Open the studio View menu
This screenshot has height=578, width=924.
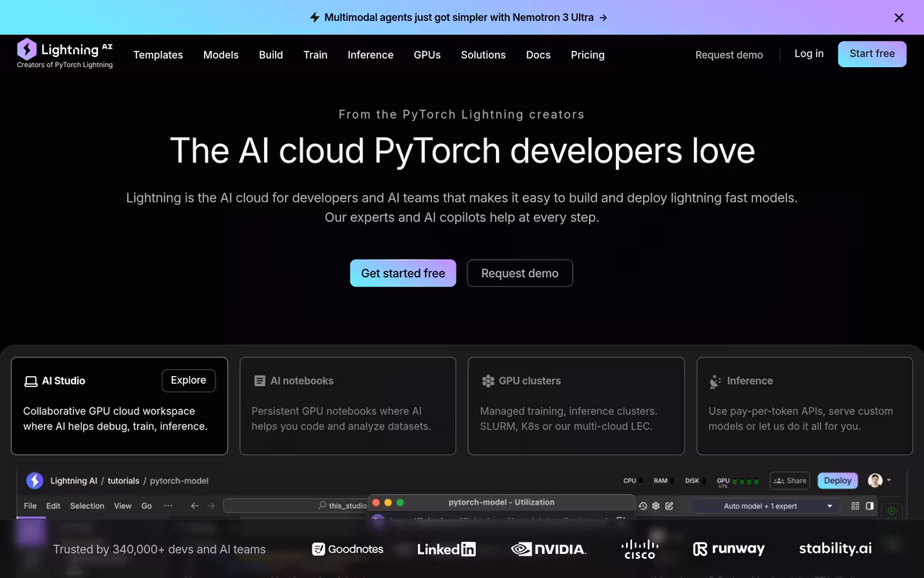(x=123, y=506)
